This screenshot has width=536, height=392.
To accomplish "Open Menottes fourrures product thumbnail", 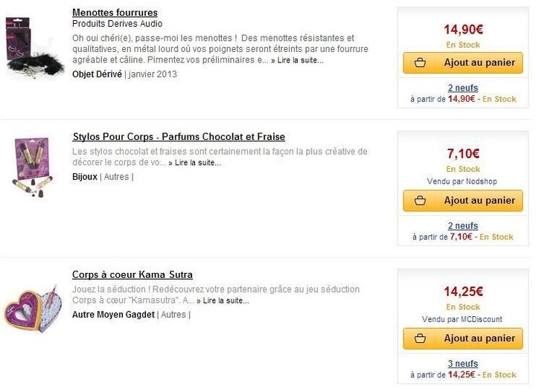I will [x=34, y=48].
